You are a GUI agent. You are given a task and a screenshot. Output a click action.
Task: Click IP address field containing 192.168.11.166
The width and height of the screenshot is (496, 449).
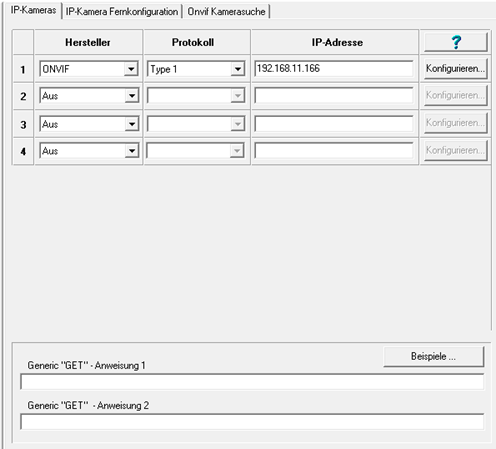[334, 69]
